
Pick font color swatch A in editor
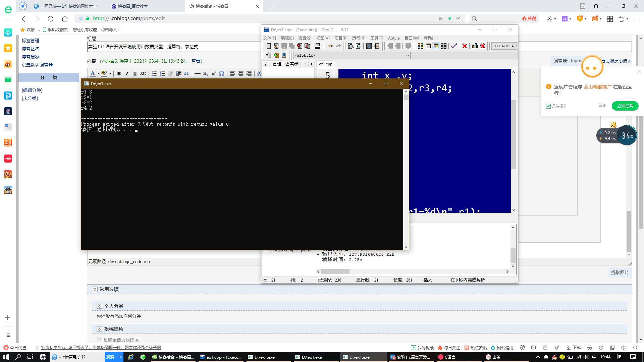coord(93,74)
